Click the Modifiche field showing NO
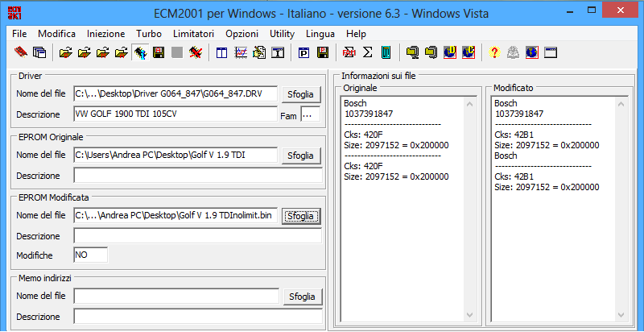The image size is (644, 332). point(91,255)
